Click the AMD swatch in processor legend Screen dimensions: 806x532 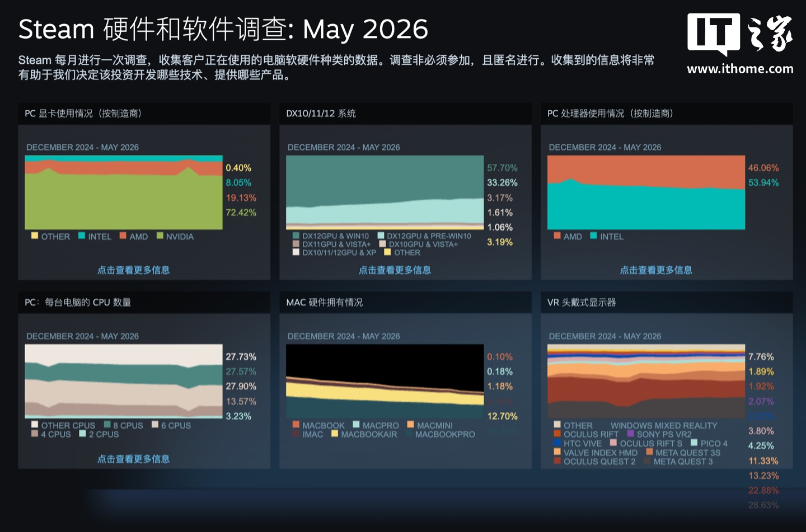point(557,236)
